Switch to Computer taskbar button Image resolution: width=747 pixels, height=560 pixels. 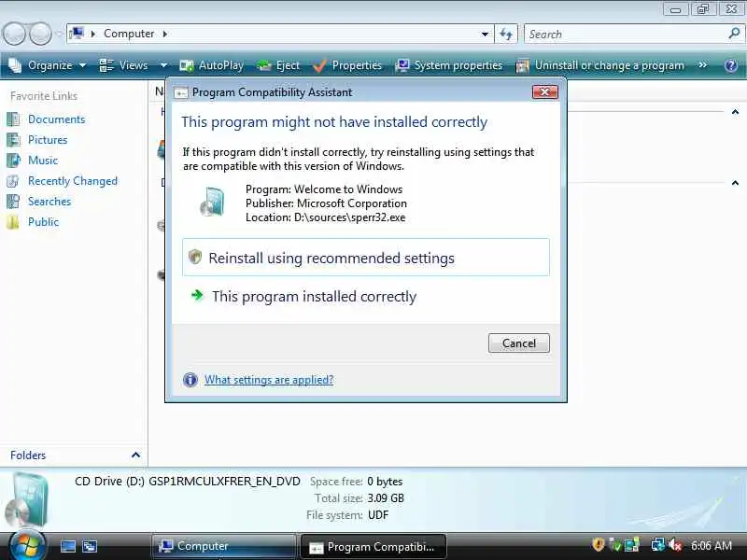[x=224, y=546]
